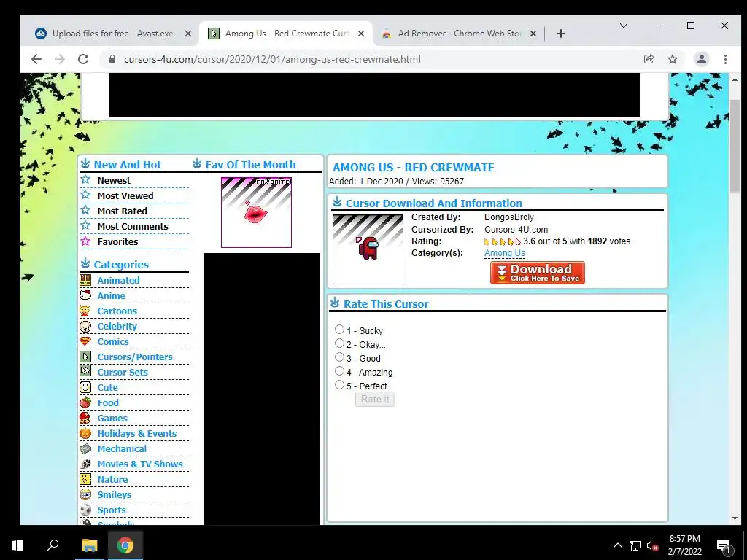Click the pink star beside Favorites

tap(85, 241)
